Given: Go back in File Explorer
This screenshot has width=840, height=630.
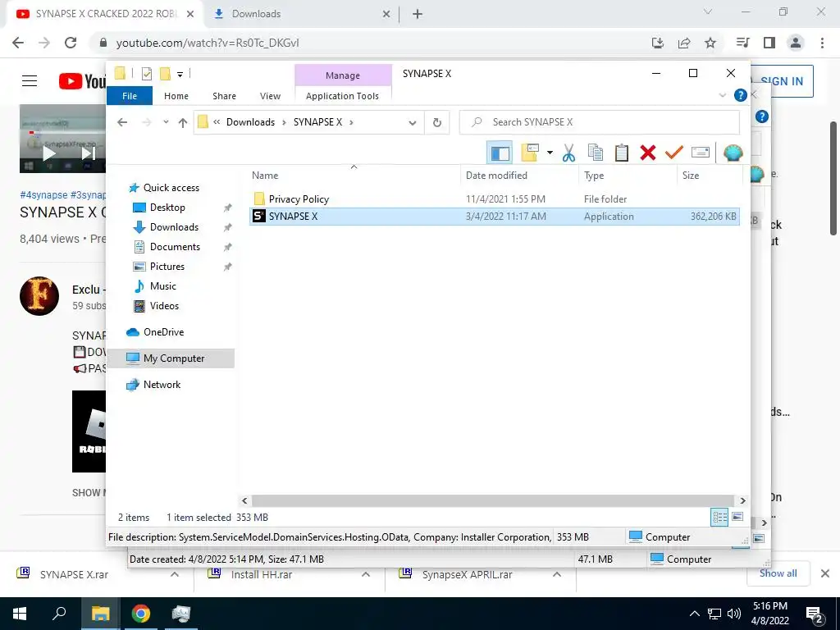Looking at the screenshot, I should click(122, 123).
